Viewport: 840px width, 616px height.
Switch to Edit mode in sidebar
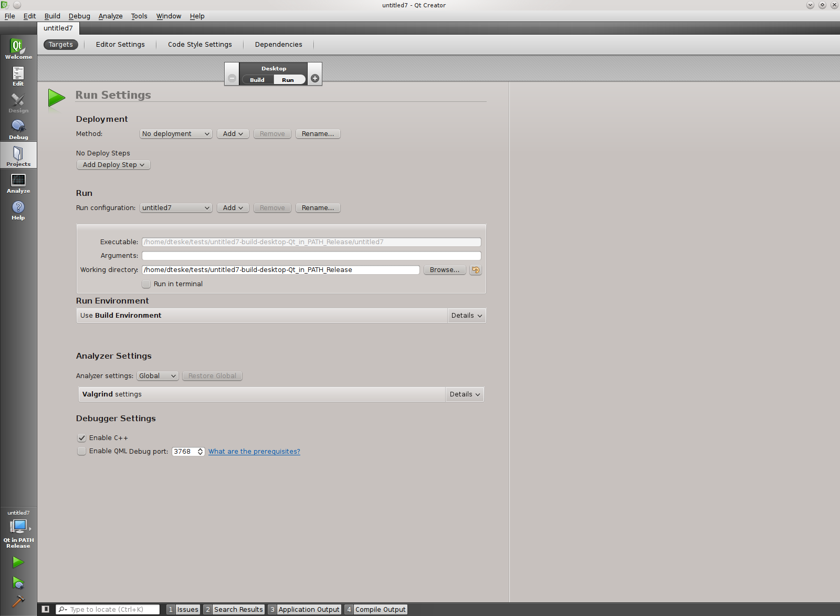tap(18, 76)
